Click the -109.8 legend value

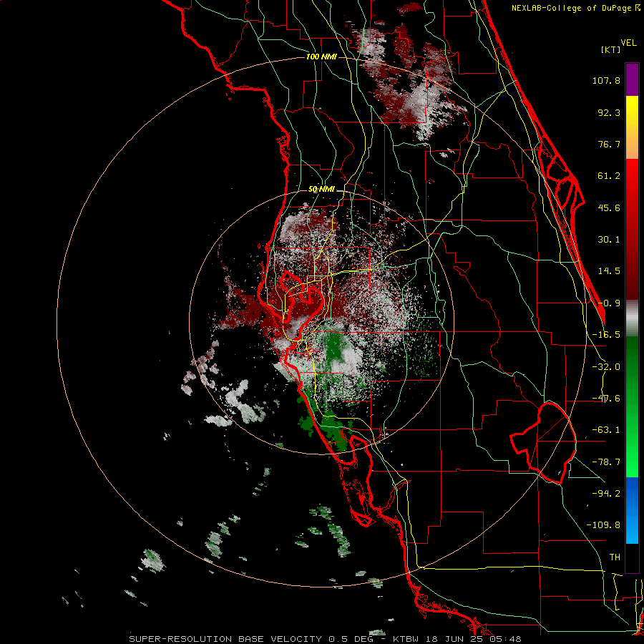click(x=603, y=525)
